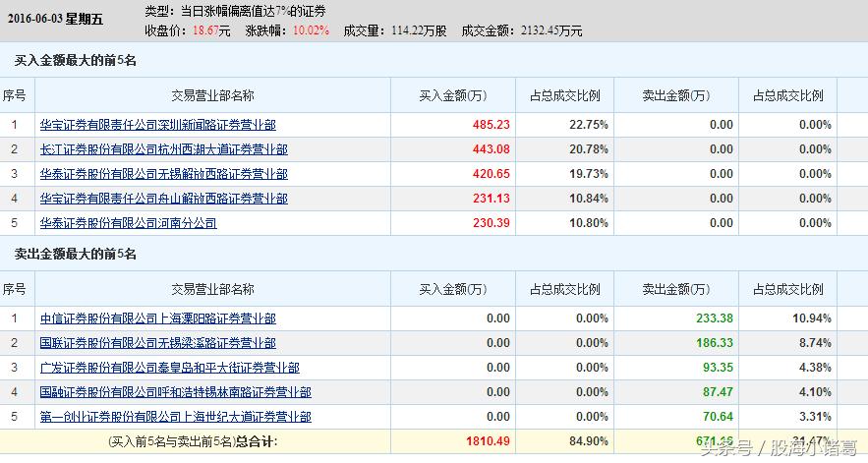Open 华宝证券深圳新闻路证券营业部 link
Viewport: 868px width, 463px height.
157,125
